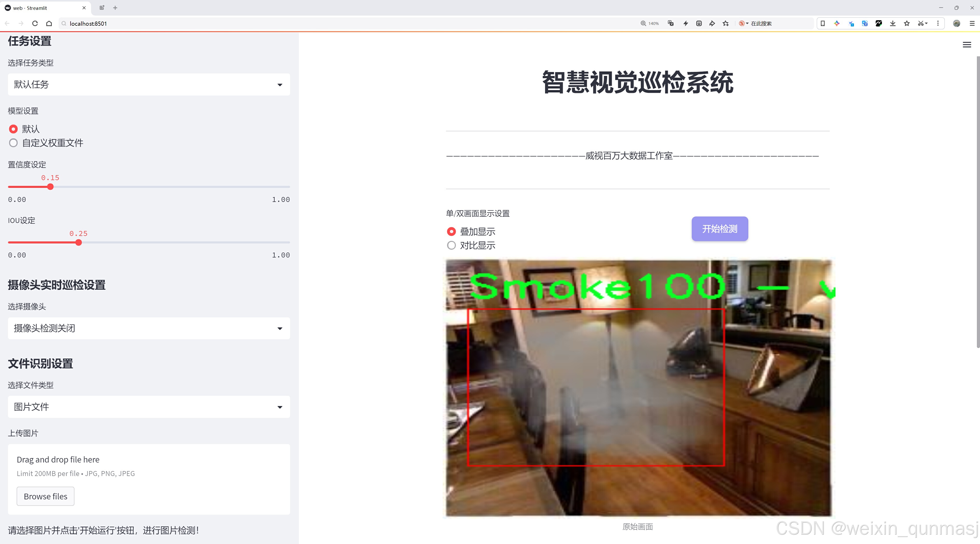This screenshot has height=544, width=980.
Task: Click the home icon in toolbar
Action: [x=49, y=24]
